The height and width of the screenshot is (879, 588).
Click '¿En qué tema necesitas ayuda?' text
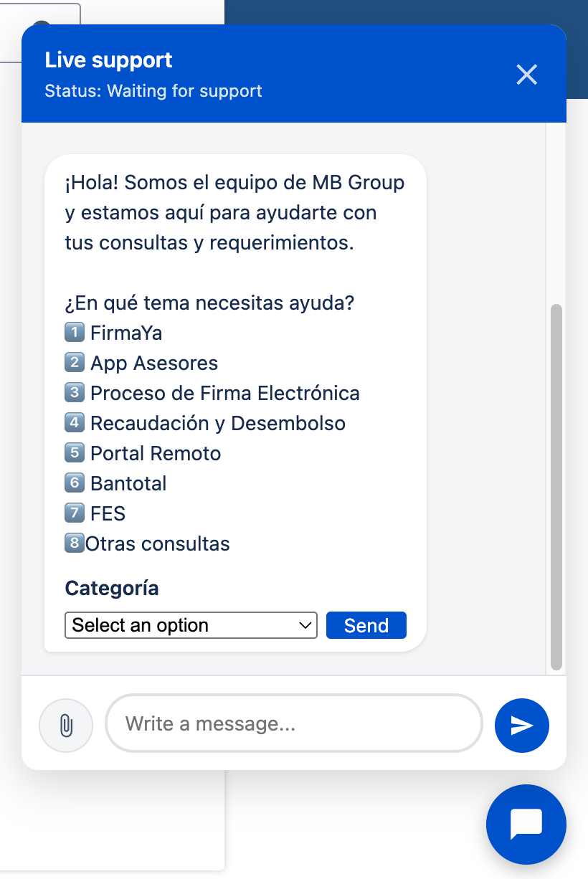[x=209, y=303]
